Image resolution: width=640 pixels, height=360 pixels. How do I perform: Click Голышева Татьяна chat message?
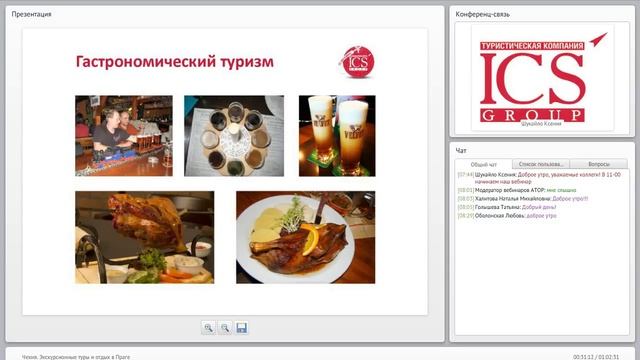click(x=507, y=207)
